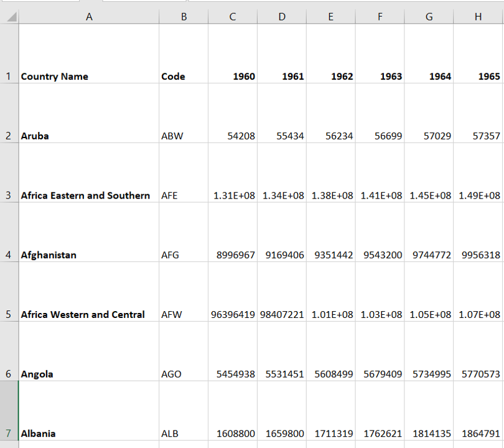Viewport: 504px width, 448px height.
Task: Select the AFE code cell
Action: pos(184,172)
